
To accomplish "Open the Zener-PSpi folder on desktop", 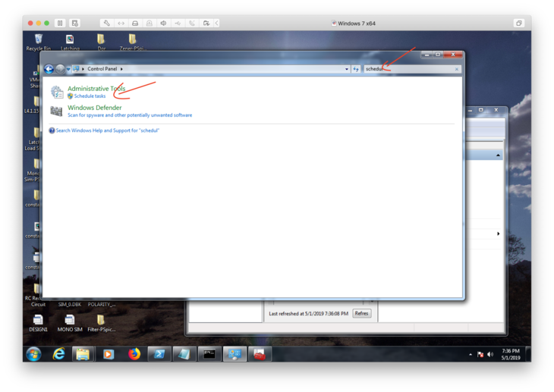I will point(132,42).
